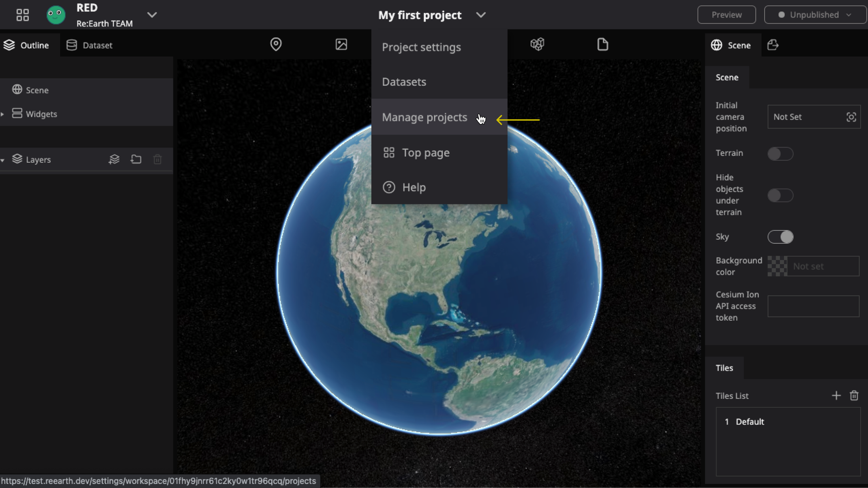Click the Layers folder icon
Viewport: 868px width, 488px height.
(x=136, y=159)
